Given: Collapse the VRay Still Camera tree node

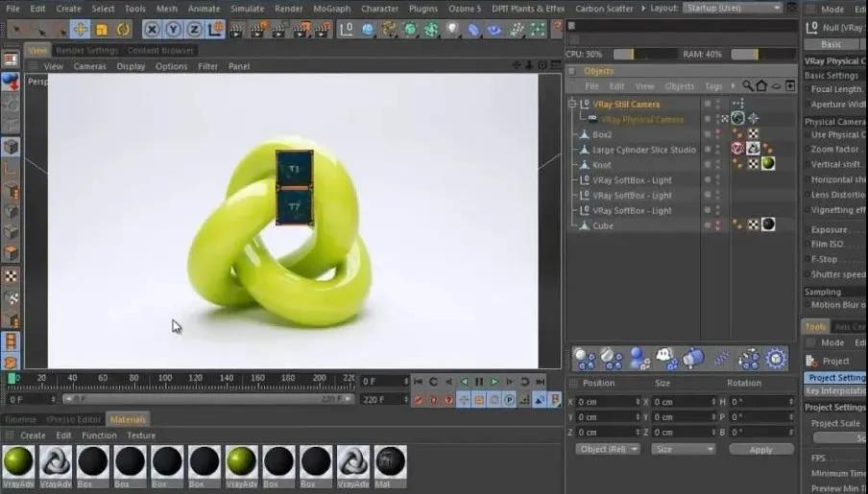Looking at the screenshot, I should coord(572,104).
